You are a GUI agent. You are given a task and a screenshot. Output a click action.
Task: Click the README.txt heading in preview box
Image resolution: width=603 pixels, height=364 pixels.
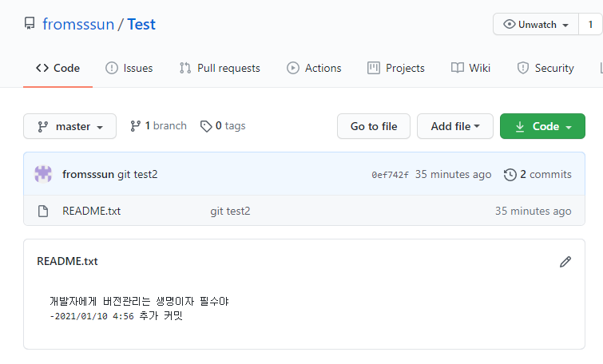tap(67, 261)
